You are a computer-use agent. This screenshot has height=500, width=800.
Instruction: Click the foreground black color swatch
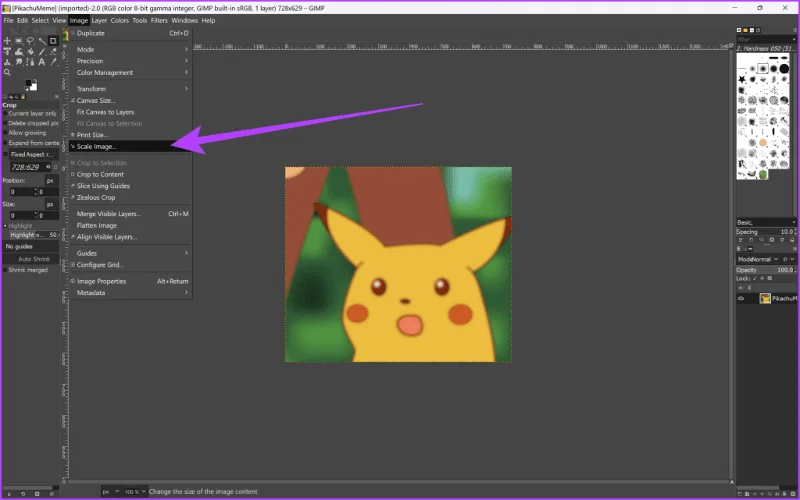tap(29, 83)
